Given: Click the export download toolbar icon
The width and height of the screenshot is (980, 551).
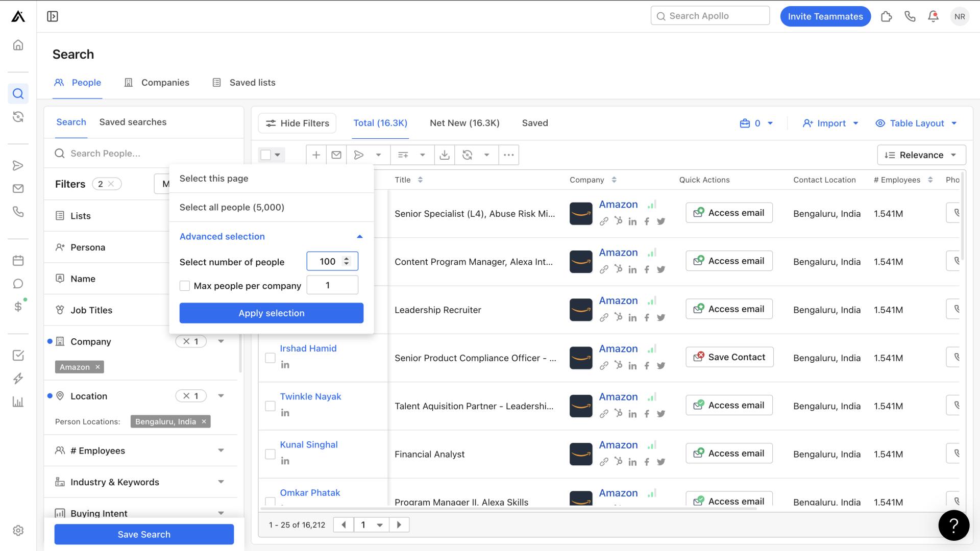Looking at the screenshot, I should point(445,155).
